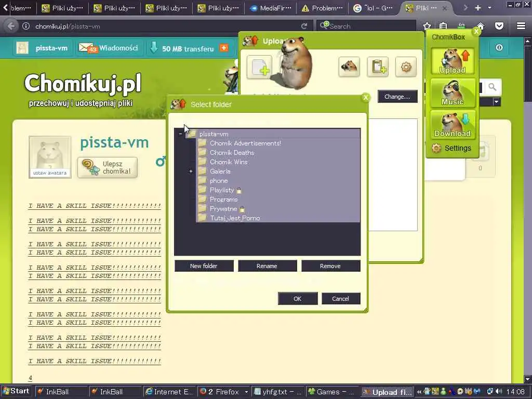Bookmark this page with the star icon
Viewport: 532px width, 399px height.
pyautogui.click(x=427, y=26)
